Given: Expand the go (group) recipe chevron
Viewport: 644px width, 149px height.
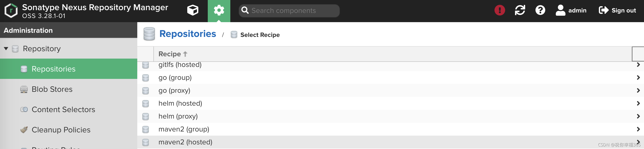Looking at the screenshot, I should (x=638, y=78).
